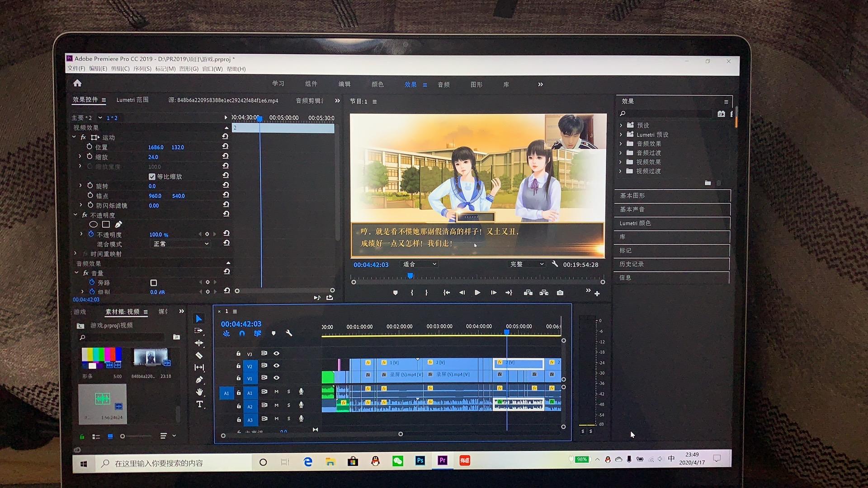This screenshot has height=488, width=868.
Task: Expand the video transitions folder
Action: pyautogui.click(x=621, y=171)
